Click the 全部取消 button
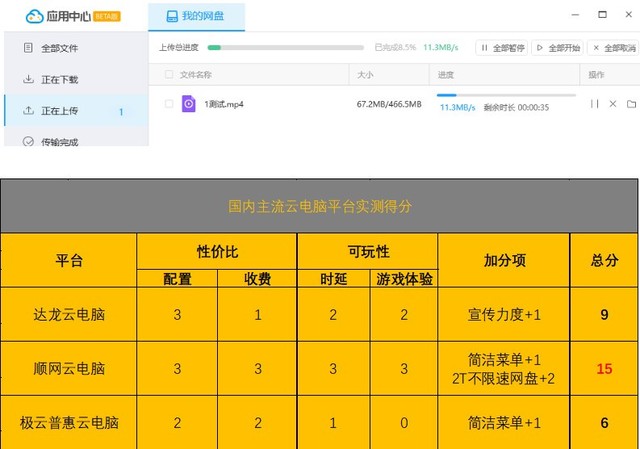Viewport: 640px width, 449px height. (613, 48)
